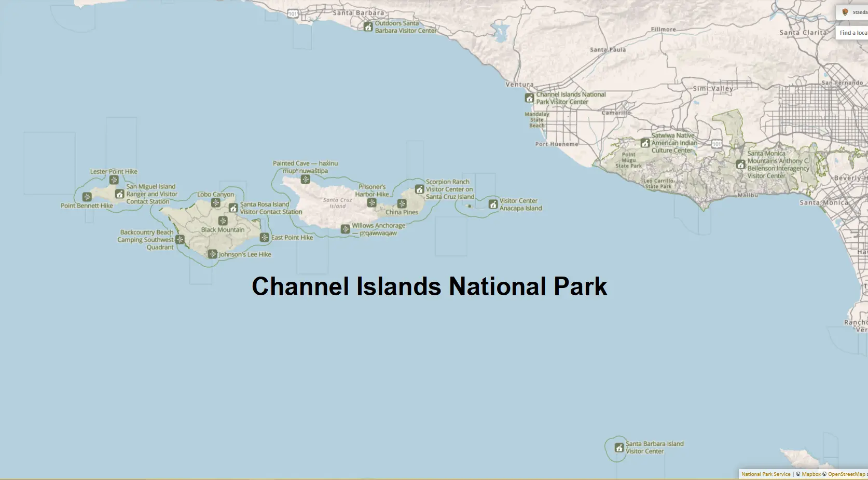Click the Fillmore town label
868x480 pixels.
coord(664,30)
